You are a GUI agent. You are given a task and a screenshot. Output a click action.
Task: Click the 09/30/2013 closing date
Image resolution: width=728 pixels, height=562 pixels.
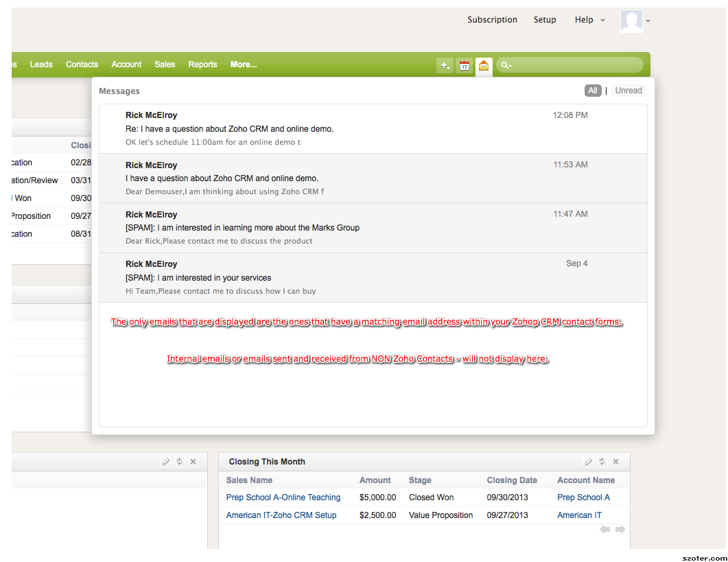(x=508, y=497)
